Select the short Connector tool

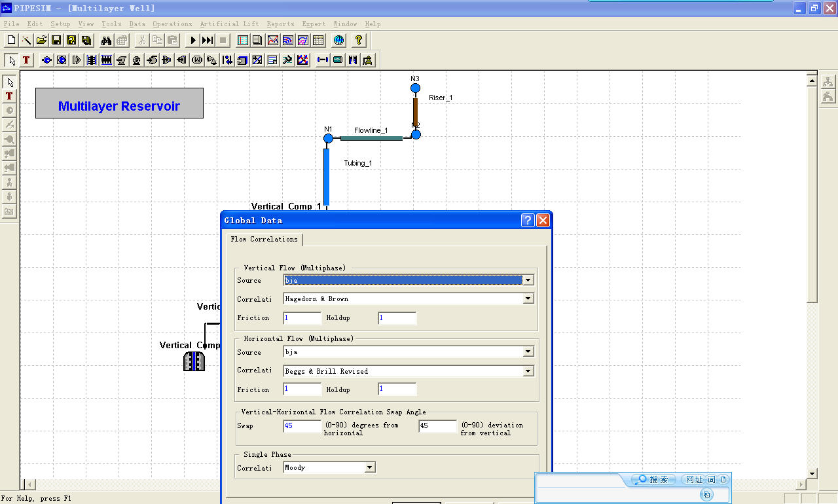tap(323, 60)
